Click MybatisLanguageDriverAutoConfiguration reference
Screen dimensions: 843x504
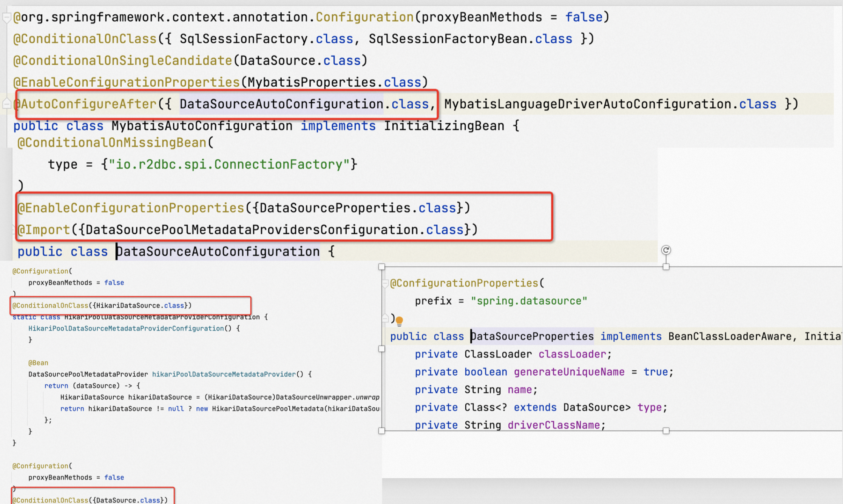click(588, 104)
